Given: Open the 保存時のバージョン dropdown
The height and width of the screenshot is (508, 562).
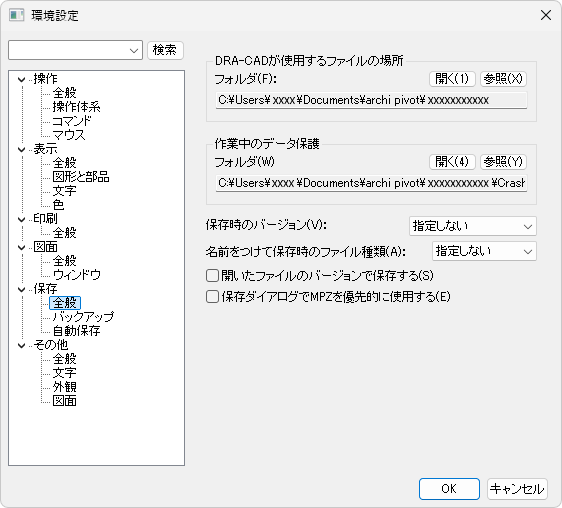Looking at the screenshot, I should pos(472,226).
